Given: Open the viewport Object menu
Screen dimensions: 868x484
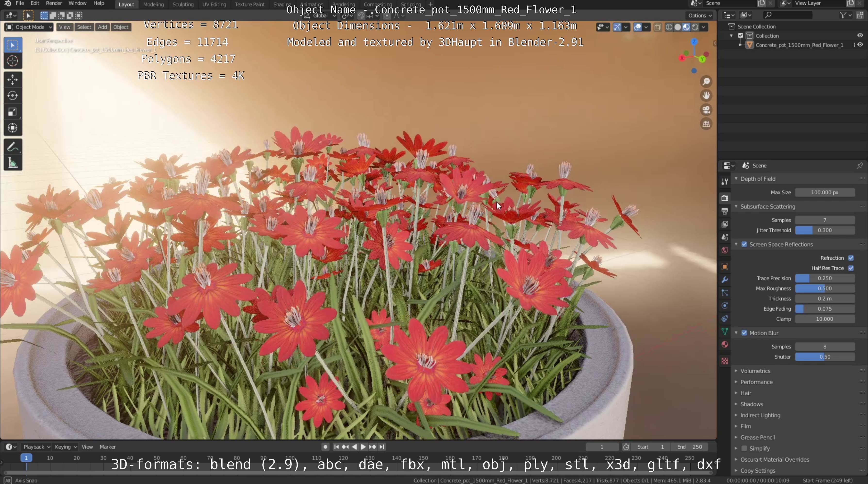Looking at the screenshot, I should [121, 27].
